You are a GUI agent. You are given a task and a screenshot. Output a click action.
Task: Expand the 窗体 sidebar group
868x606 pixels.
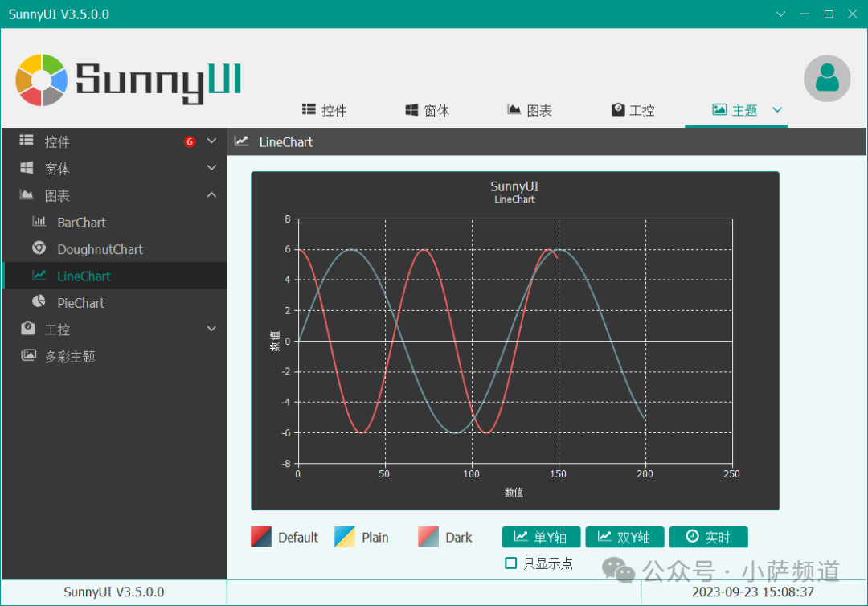pos(211,169)
